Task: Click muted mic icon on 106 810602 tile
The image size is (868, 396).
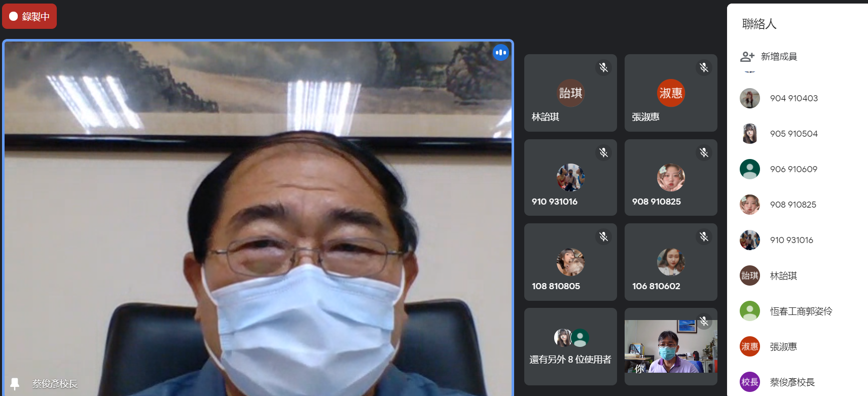Action: click(704, 236)
